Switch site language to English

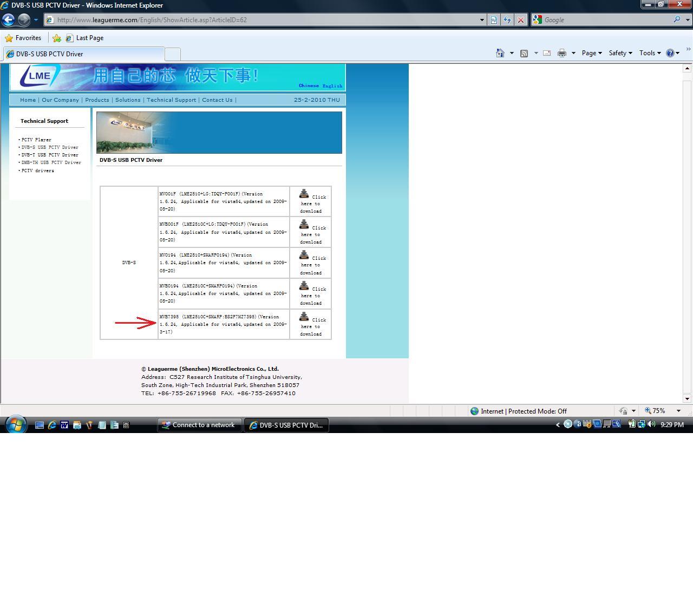click(x=332, y=86)
